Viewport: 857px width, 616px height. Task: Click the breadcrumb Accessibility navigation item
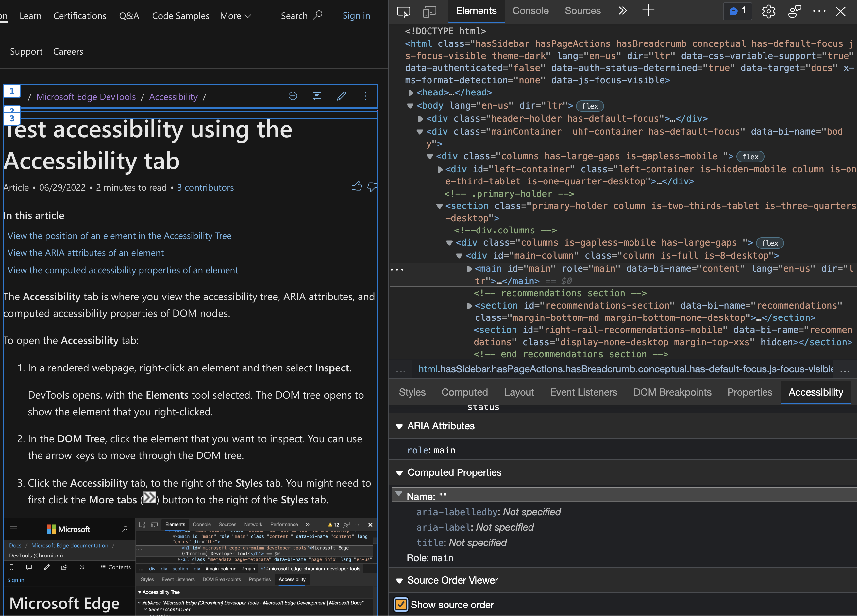[174, 96]
